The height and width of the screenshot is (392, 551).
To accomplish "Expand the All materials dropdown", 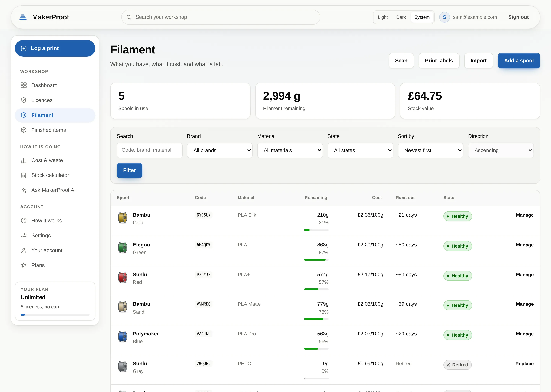I will (290, 150).
